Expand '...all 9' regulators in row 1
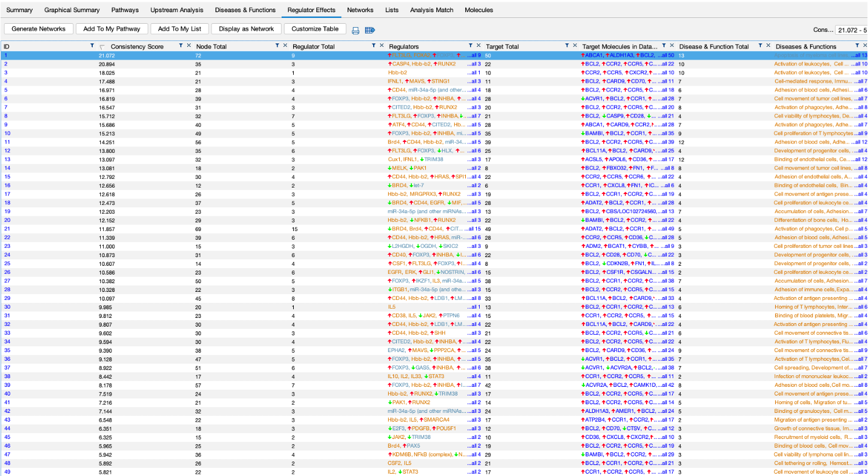868x476 pixels. [x=474, y=56]
